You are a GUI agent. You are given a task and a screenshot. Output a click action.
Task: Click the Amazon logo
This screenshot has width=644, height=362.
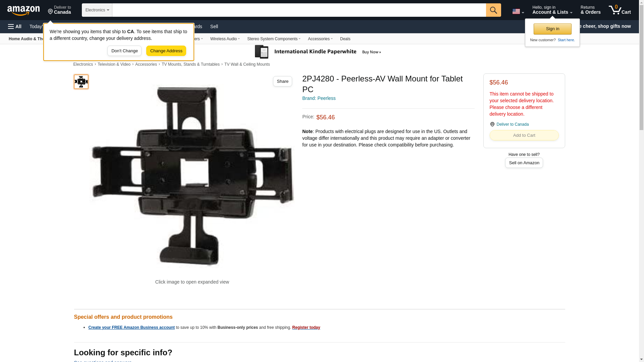pos(23,10)
